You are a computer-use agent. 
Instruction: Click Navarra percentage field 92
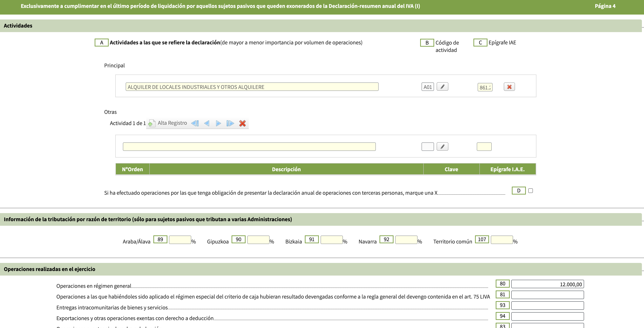406,240
